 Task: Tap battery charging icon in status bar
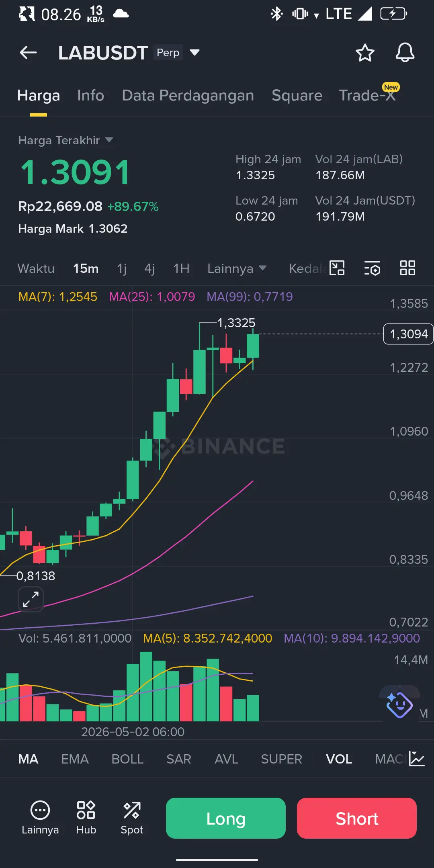(x=394, y=14)
